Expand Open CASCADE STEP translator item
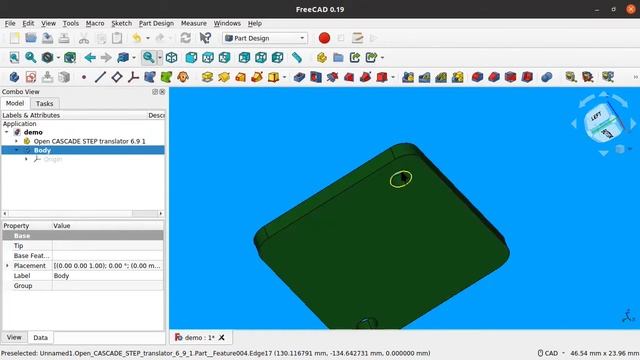The height and width of the screenshot is (360, 640). point(16,141)
